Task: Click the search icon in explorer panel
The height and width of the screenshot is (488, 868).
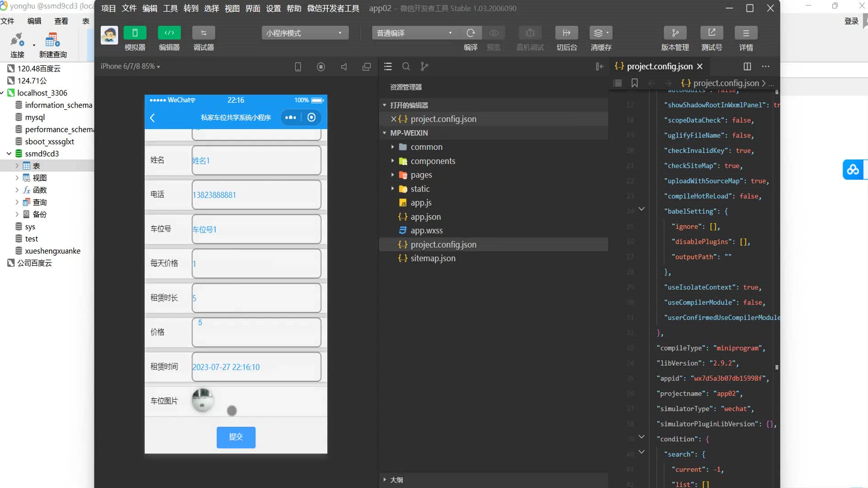Action: pos(406,66)
